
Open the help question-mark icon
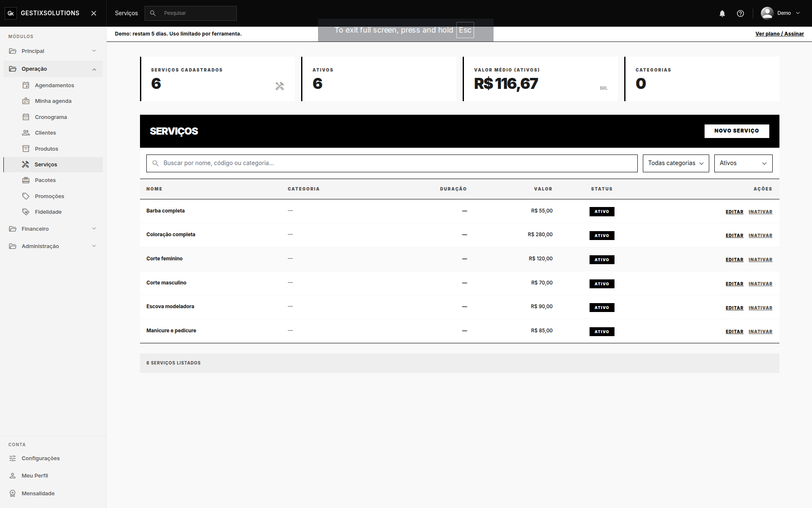tap(740, 14)
